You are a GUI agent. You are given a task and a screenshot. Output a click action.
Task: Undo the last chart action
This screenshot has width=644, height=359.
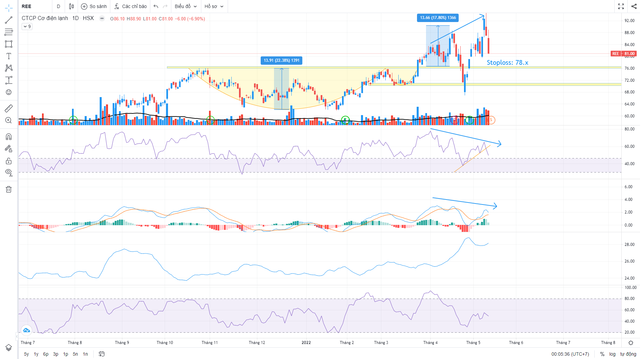156,6
